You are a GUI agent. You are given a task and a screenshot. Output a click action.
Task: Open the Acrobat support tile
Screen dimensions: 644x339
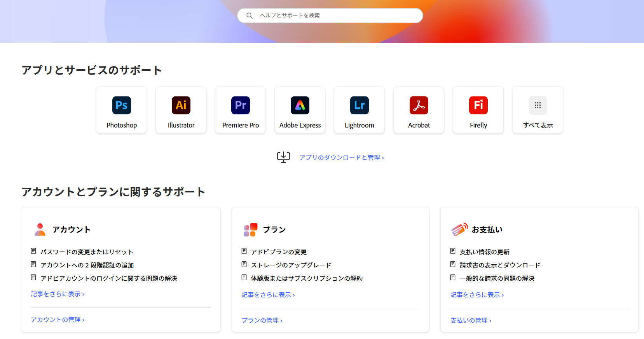point(419,110)
